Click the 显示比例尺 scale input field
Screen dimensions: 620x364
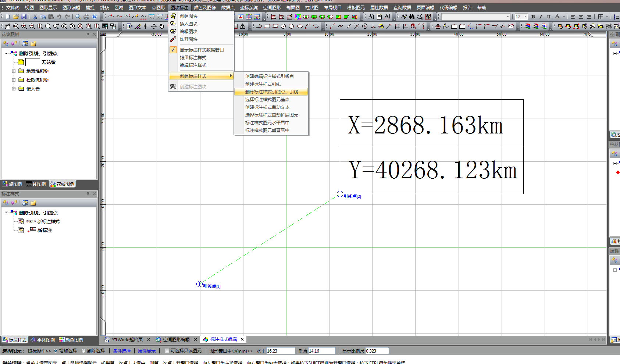(377, 351)
